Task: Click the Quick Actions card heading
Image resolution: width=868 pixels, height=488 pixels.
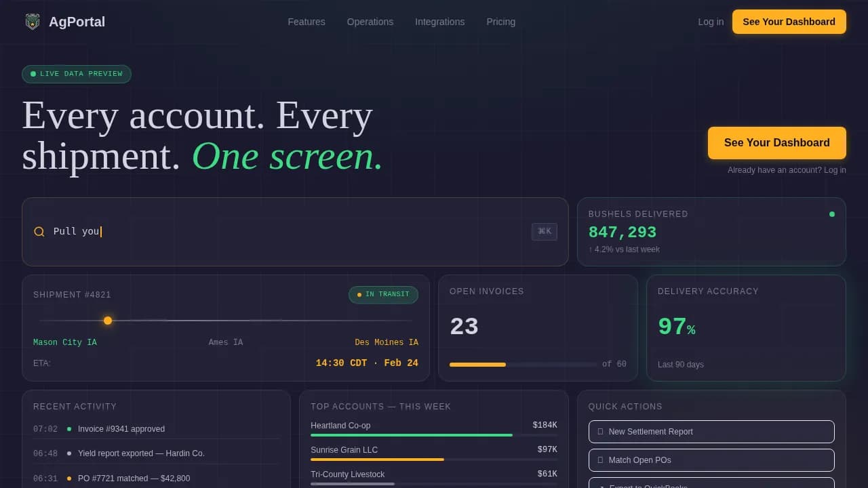Action: click(626, 407)
